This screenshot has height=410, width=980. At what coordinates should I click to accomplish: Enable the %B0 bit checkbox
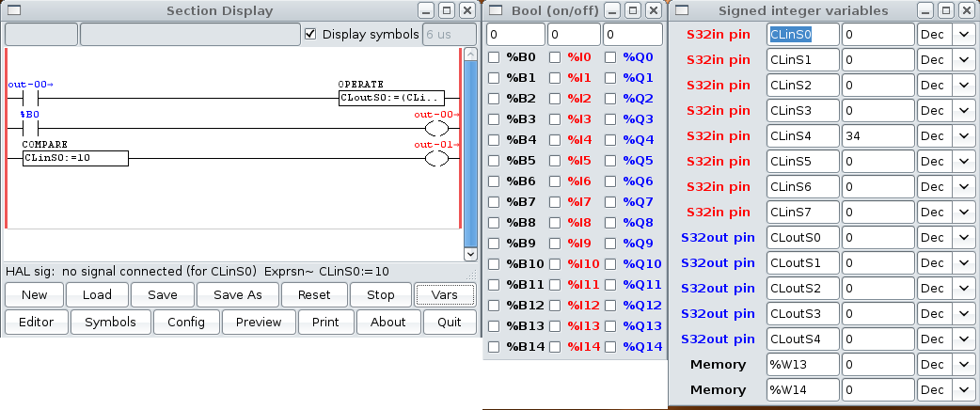pyautogui.click(x=495, y=57)
